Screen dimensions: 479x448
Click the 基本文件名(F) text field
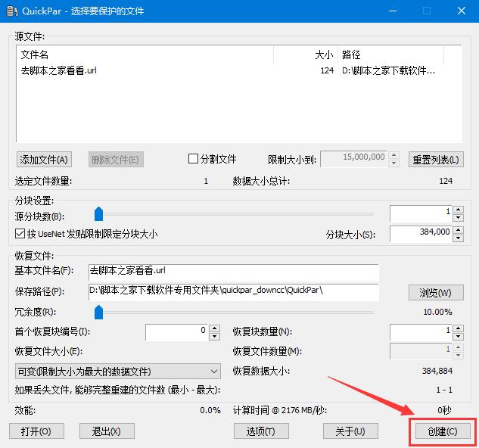point(234,272)
